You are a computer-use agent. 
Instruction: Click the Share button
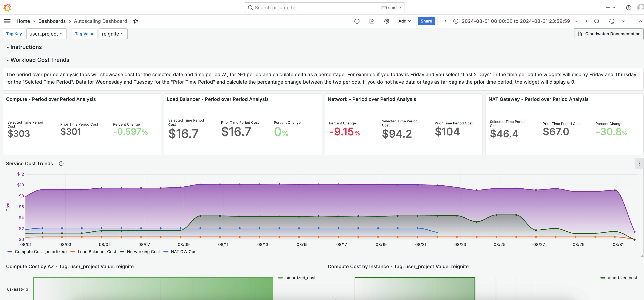pyautogui.click(x=426, y=21)
